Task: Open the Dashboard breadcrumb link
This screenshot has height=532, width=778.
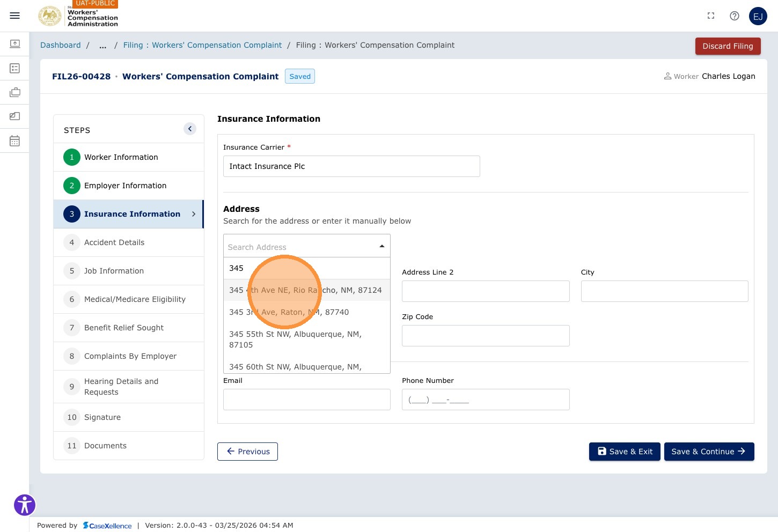Action: pos(61,45)
